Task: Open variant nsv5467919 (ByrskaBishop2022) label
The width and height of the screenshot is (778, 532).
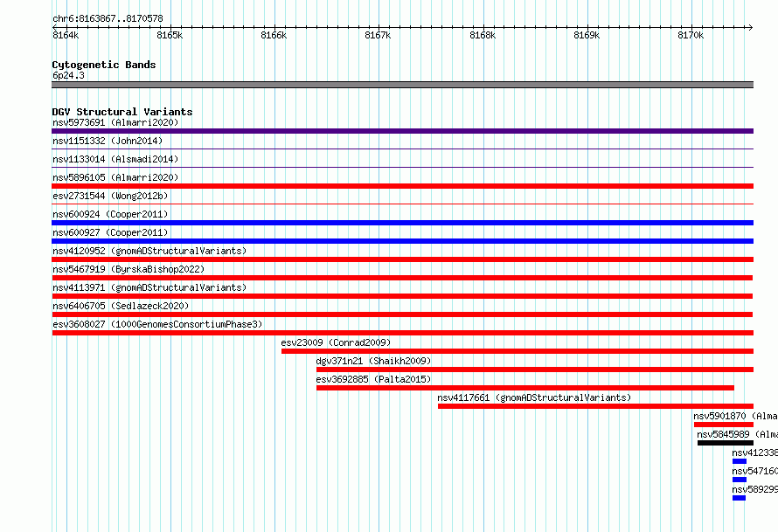Action: point(129,269)
